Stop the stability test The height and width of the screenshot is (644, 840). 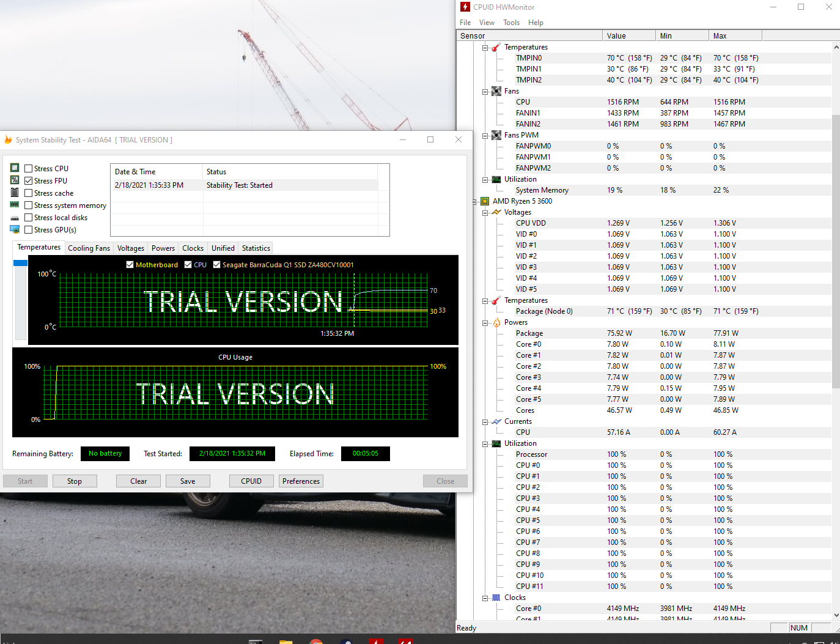tap(75, 481)
